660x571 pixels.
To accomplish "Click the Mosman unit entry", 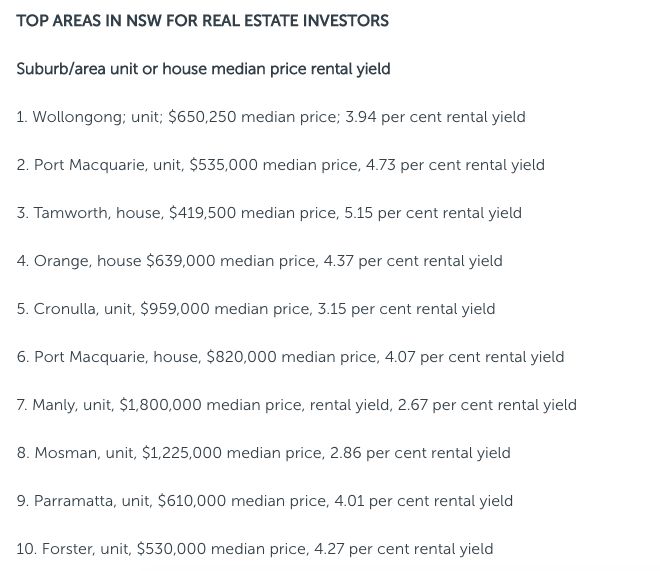I will pos(263,453).
